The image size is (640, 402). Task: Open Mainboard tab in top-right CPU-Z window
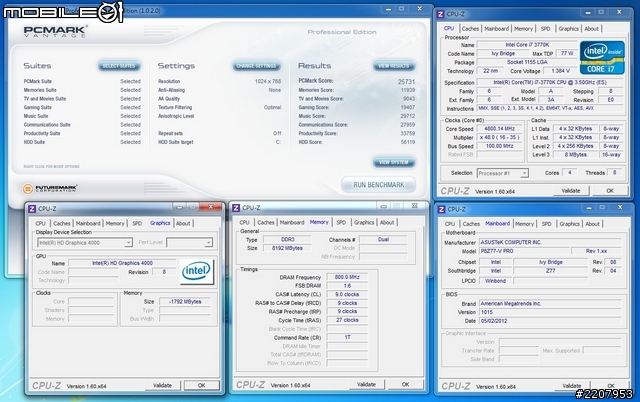pyautogui.click(x=496, y=29)
